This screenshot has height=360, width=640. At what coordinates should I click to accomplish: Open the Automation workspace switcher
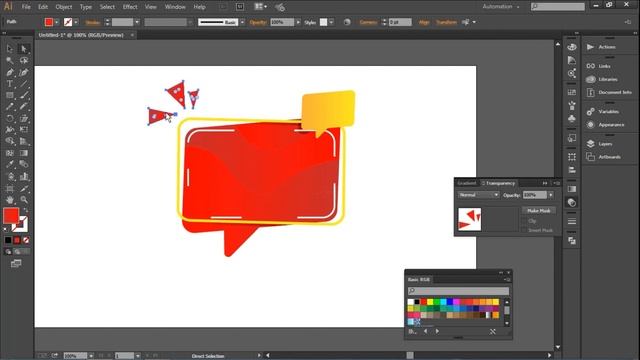[x=501, y=7]
